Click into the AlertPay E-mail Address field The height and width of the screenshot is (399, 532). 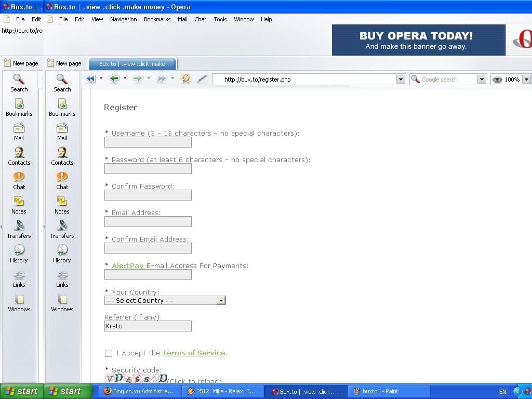(x=148, y=274)
